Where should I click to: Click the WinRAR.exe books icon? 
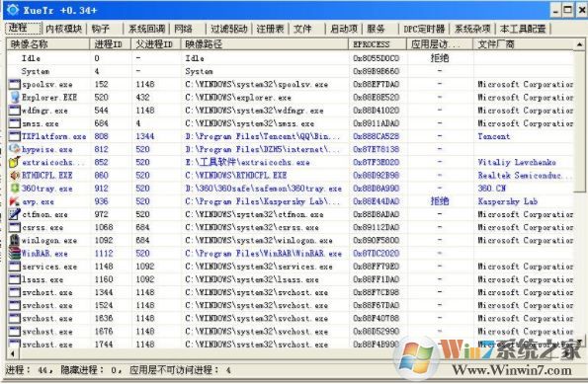pos(15,254)
